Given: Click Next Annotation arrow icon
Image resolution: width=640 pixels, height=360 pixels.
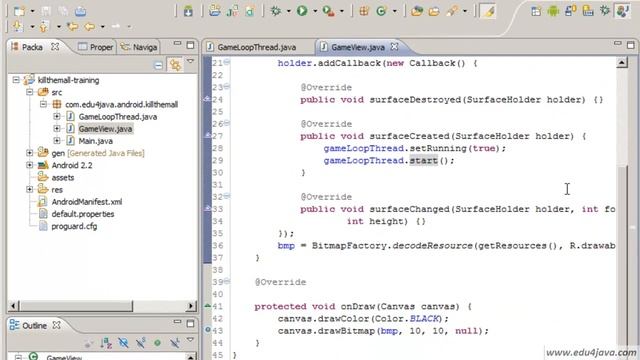Looking at the screenshot, I should point(18,27).
